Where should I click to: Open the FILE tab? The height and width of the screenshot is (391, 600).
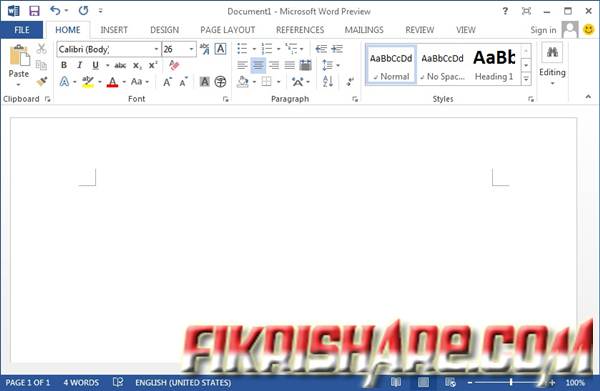(x=22, y=30)
